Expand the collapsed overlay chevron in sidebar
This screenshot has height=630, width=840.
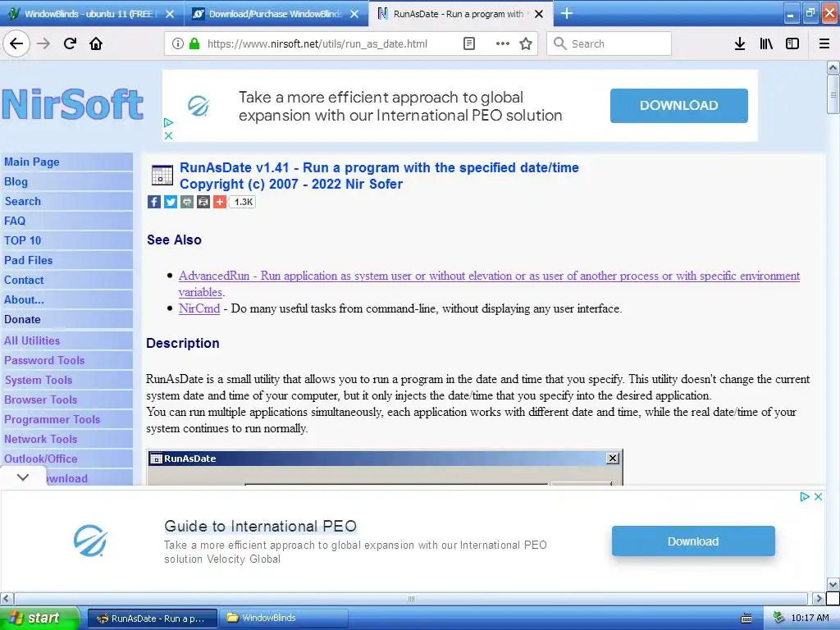click(23, 477)
